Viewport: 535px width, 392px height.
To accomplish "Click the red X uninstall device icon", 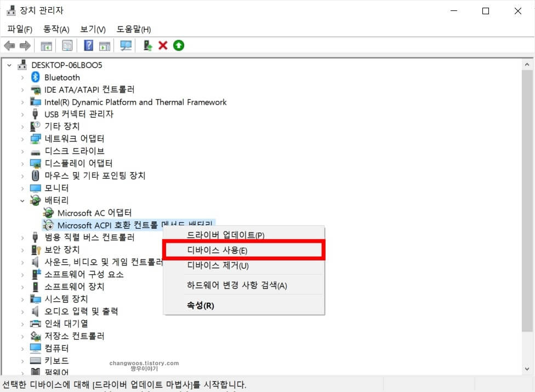I will click(x=162, y=45).
